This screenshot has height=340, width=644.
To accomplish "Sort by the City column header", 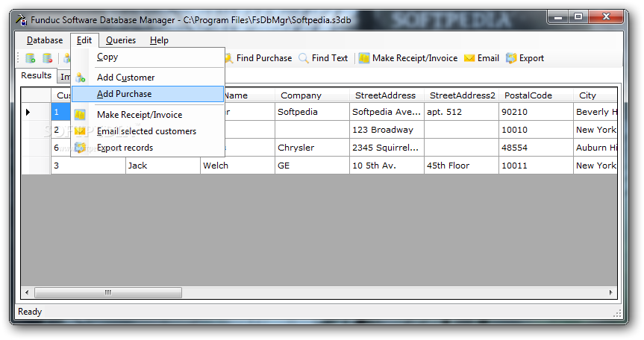I will pos(595,95).
